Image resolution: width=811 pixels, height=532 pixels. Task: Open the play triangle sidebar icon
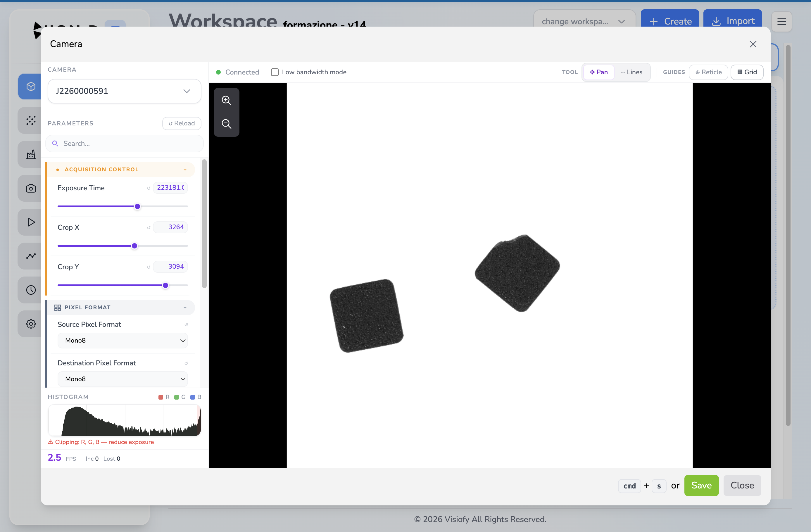point(31,222)
